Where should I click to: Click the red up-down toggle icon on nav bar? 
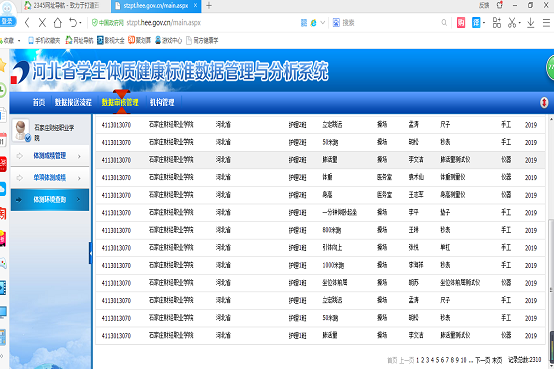[544, 102]
